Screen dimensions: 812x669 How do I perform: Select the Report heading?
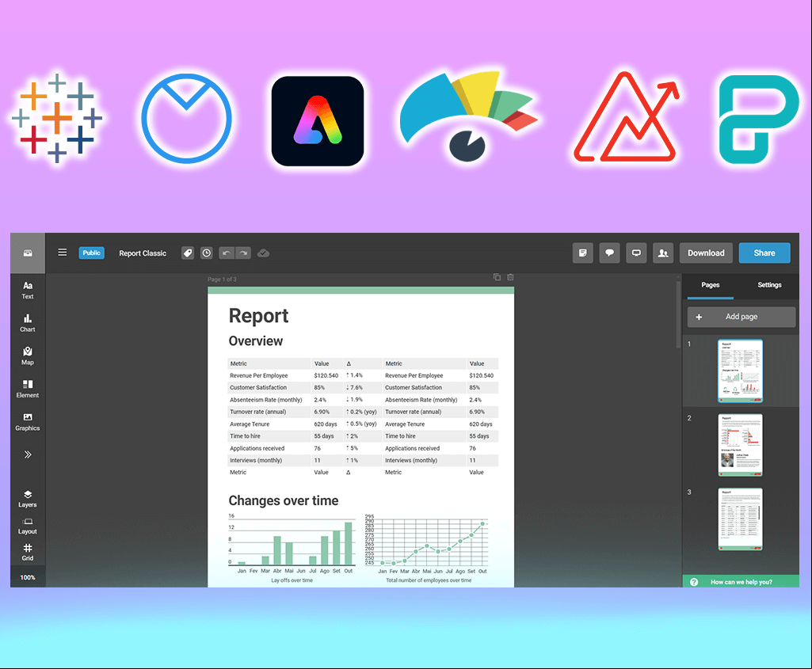pyautogui.click(x=259, y=316)
